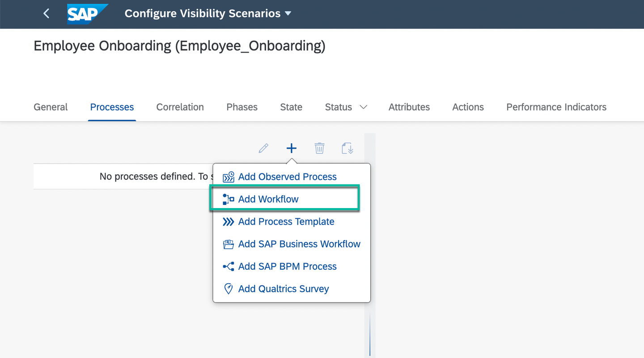
Task: Switch to the Actions tab
Action: [x=468, y=107]
